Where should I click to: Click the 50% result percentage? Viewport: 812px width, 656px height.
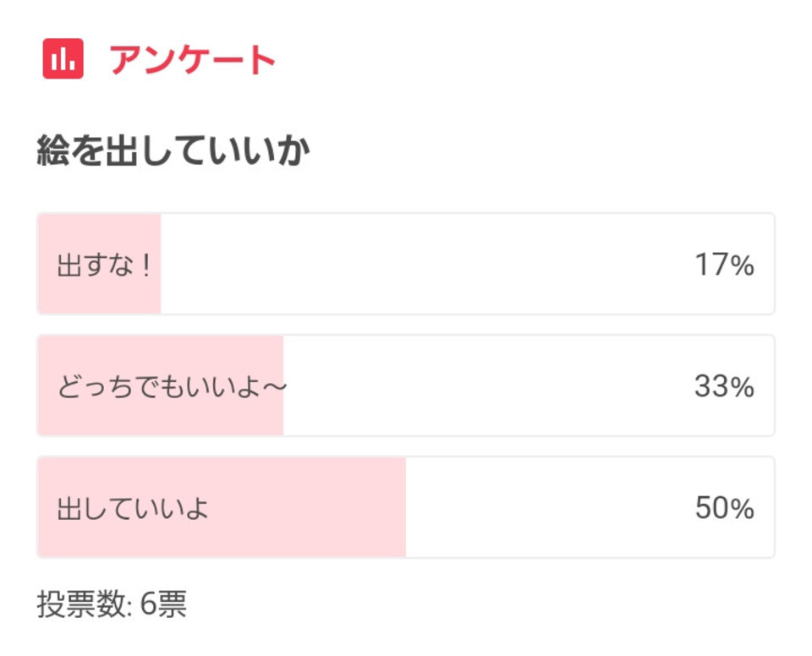[x=724, y=508]
